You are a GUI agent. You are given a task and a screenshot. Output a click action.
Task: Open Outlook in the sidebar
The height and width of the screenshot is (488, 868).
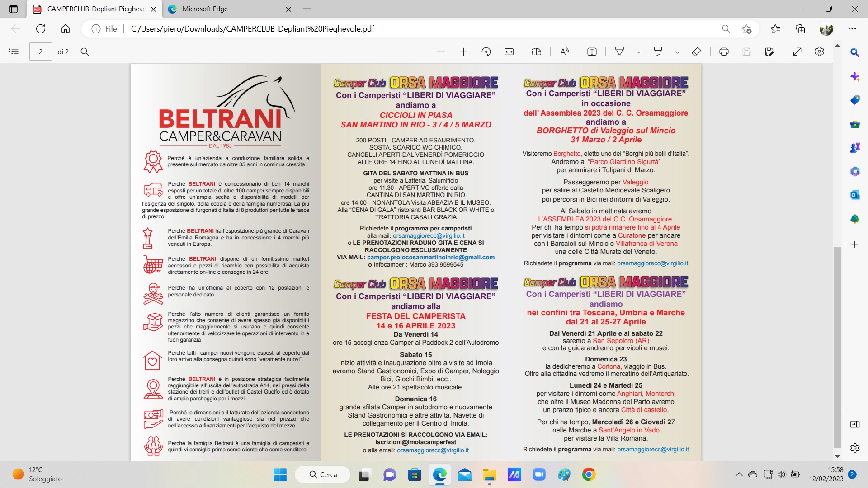pos(855,195)
